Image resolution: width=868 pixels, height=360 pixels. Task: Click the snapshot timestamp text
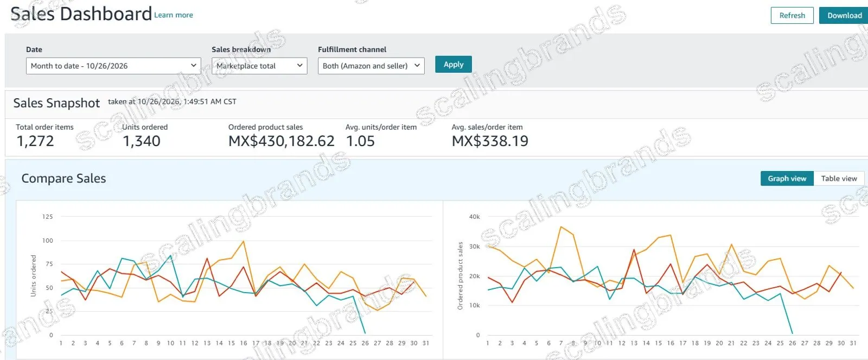[x=172, y=102]
